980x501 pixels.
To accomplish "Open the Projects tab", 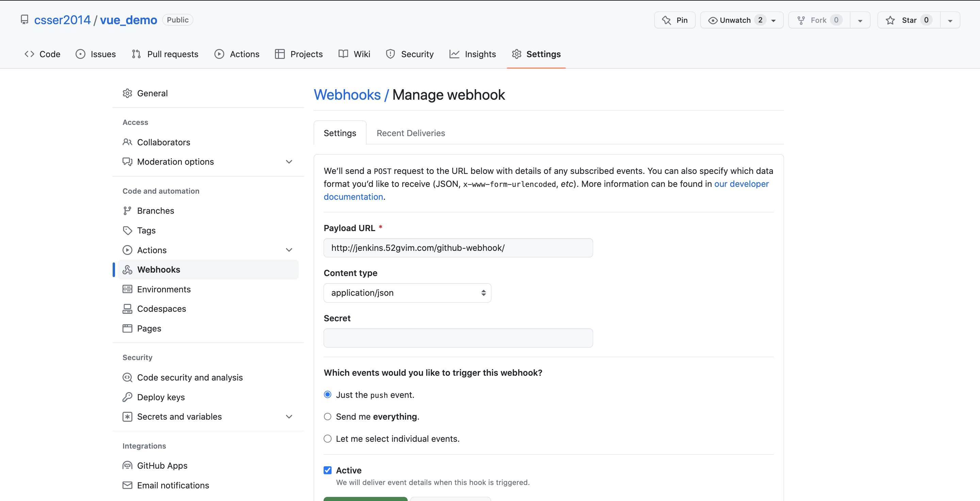I will pyautogui.click(x=299, y=54).
